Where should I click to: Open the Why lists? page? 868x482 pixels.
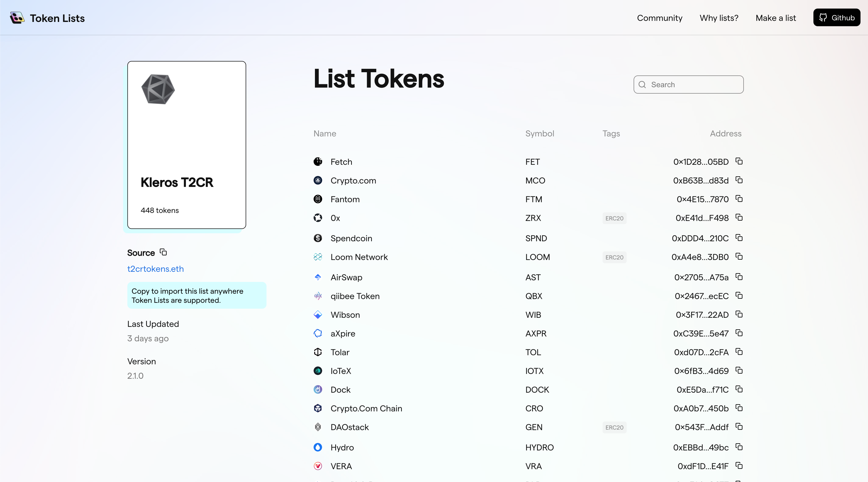(x=719, y=18)
